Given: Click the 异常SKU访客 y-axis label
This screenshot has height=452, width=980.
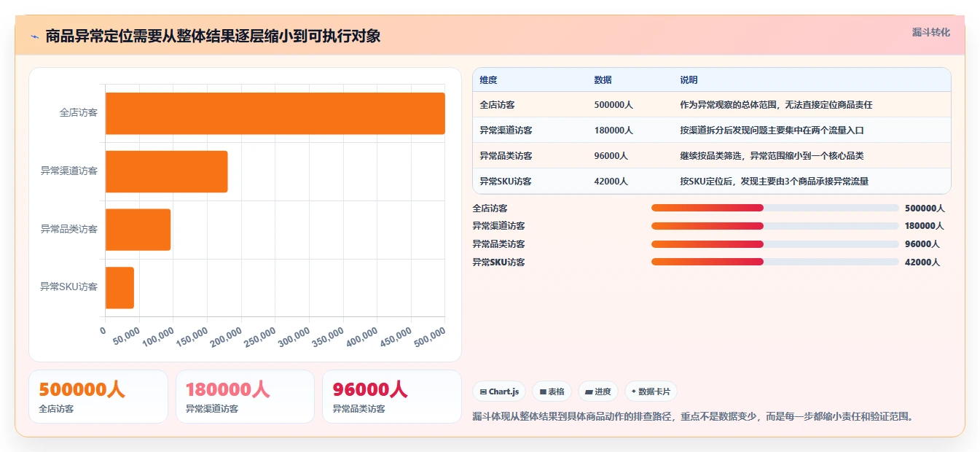Looking at the screenshot, I should (x=68, y=287).
